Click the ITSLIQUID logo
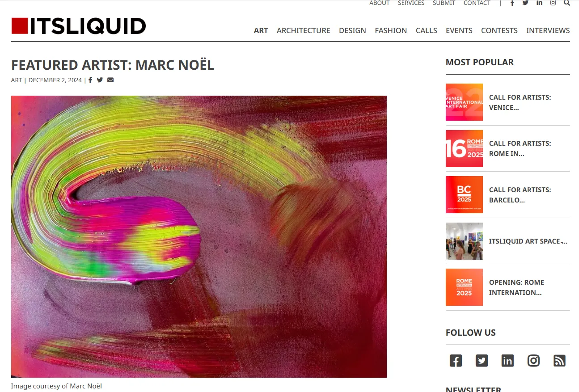This screenshot has height=392, width=579. point(79,26)
